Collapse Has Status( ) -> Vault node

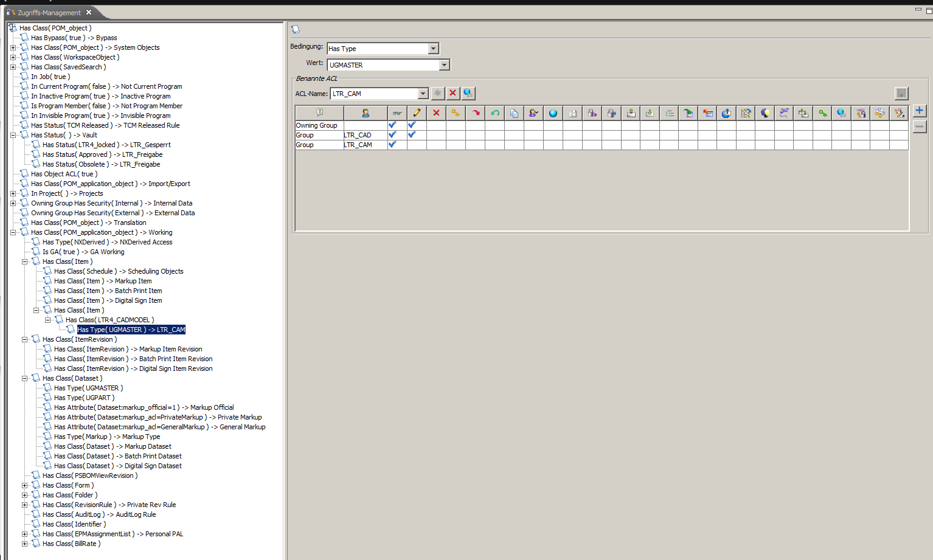click(x=13, y=135)
